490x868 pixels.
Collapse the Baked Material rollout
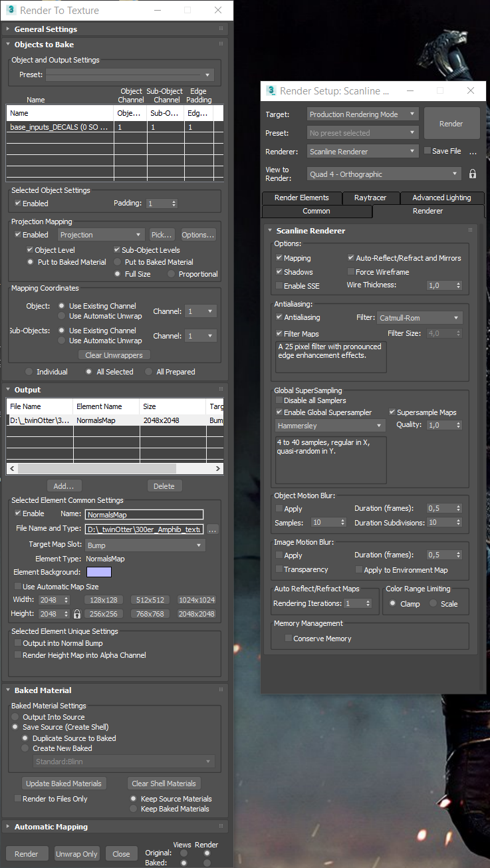(7, 690)
